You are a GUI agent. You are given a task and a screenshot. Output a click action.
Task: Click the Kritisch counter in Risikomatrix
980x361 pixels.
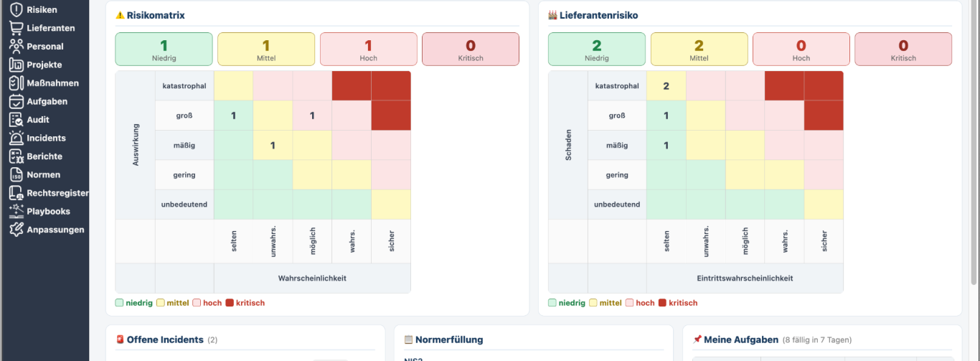(470, 49)
